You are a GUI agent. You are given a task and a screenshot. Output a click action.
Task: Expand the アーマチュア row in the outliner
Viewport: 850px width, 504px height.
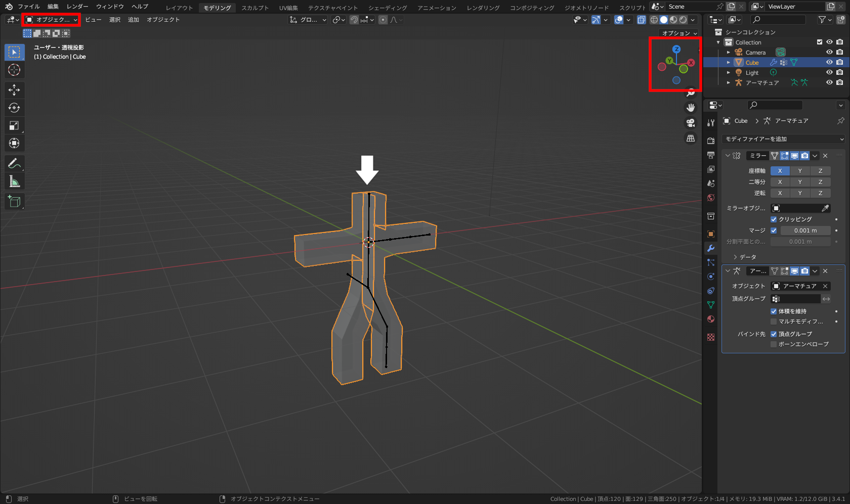(729, 82)
